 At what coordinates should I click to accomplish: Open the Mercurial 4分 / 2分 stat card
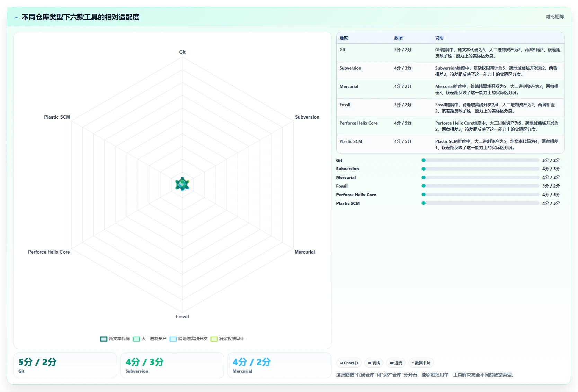click(x=279, y=365)
